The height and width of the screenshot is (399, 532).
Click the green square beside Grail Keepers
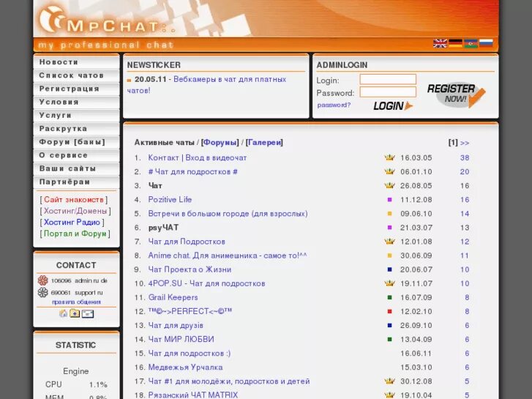pyautogui.click(x=389, y=297)
